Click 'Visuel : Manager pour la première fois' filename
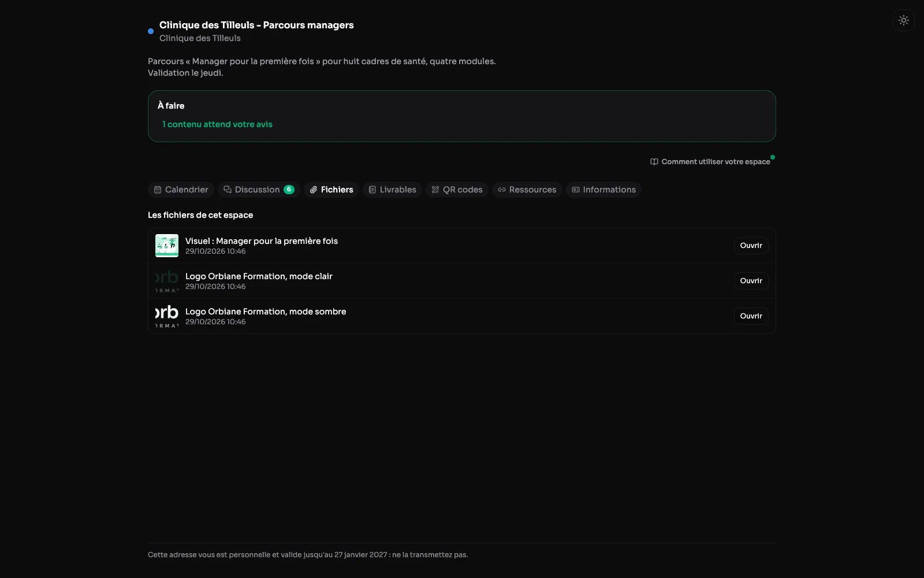This screenshot has height=578, width=924. 262,241
